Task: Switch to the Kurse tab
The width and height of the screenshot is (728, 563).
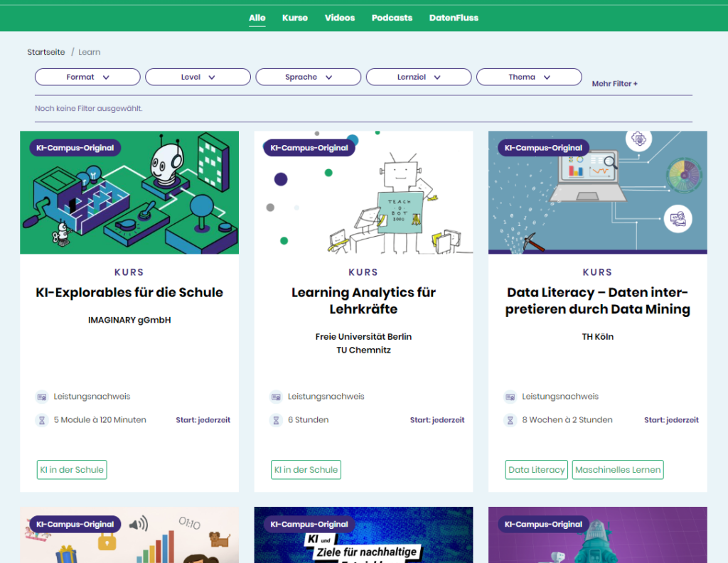Action: (294, 18)
